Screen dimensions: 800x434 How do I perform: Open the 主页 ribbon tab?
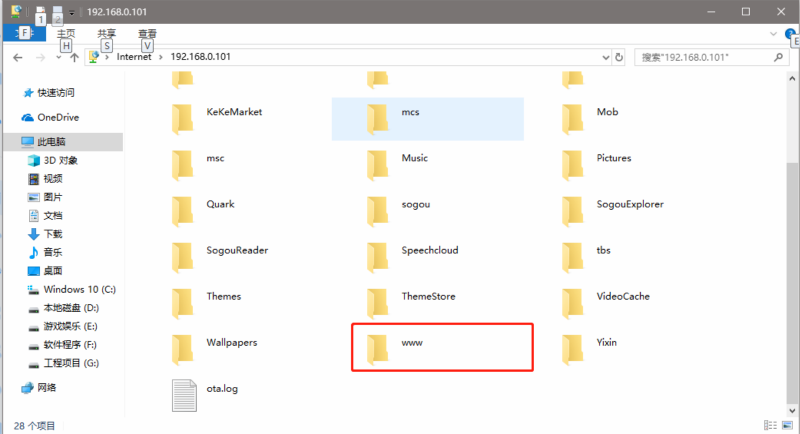coord(67,33)
